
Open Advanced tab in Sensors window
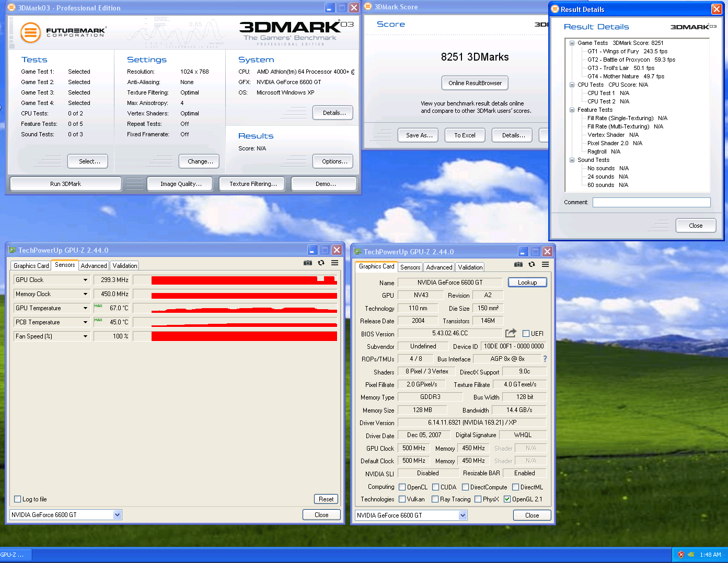tap(94, 266)
